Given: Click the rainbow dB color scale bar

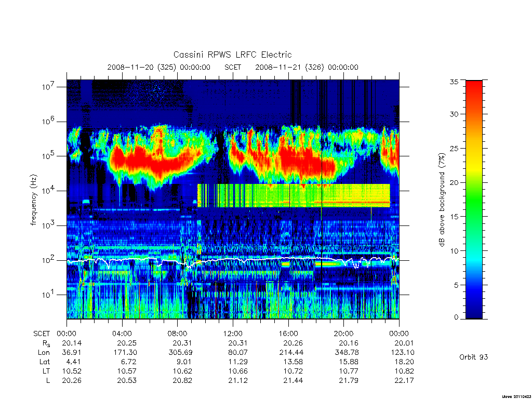Looking at the screenshot, I should [474, 199].
